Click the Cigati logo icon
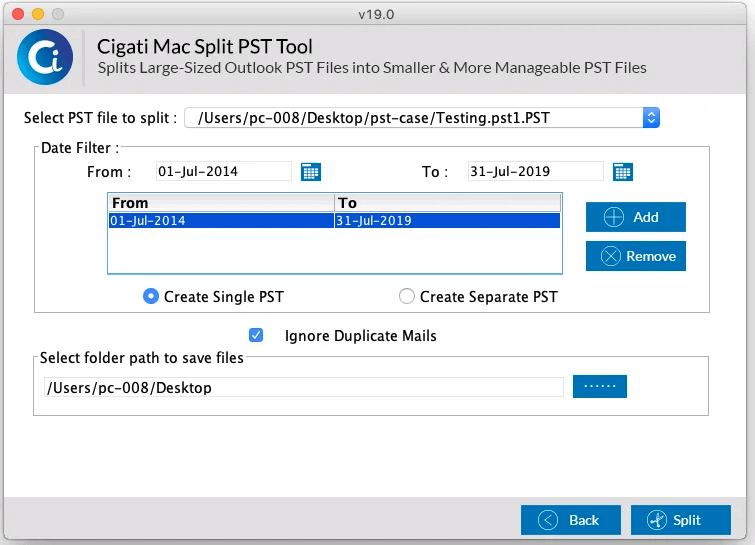Viewport: 755px width, 545px height. click(45, 57)
